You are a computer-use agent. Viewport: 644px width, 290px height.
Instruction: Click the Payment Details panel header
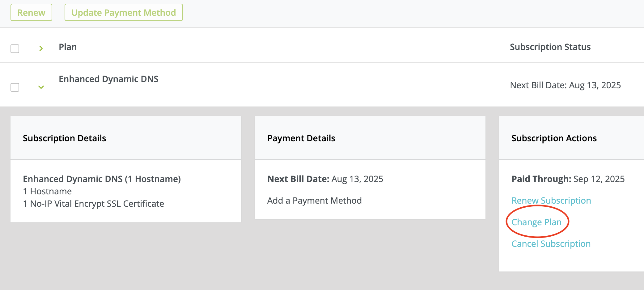point(301,138)
